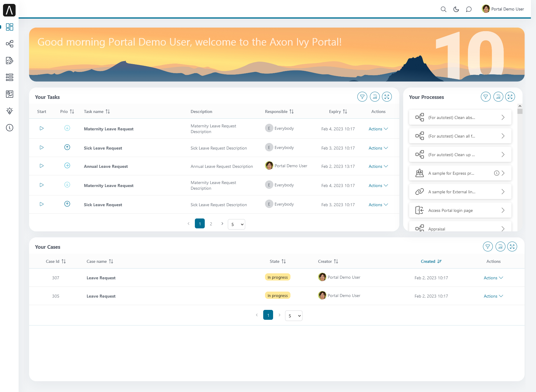Open the dashboard sidebar menu item

pos(10,27)
